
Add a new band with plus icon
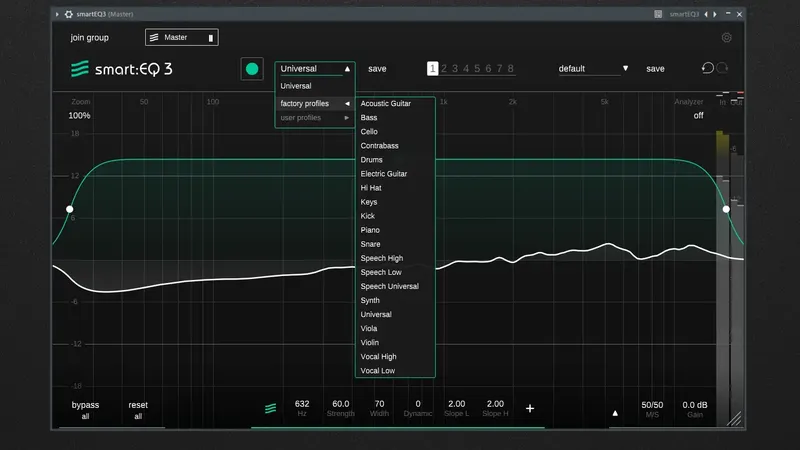tap(530, 408)
